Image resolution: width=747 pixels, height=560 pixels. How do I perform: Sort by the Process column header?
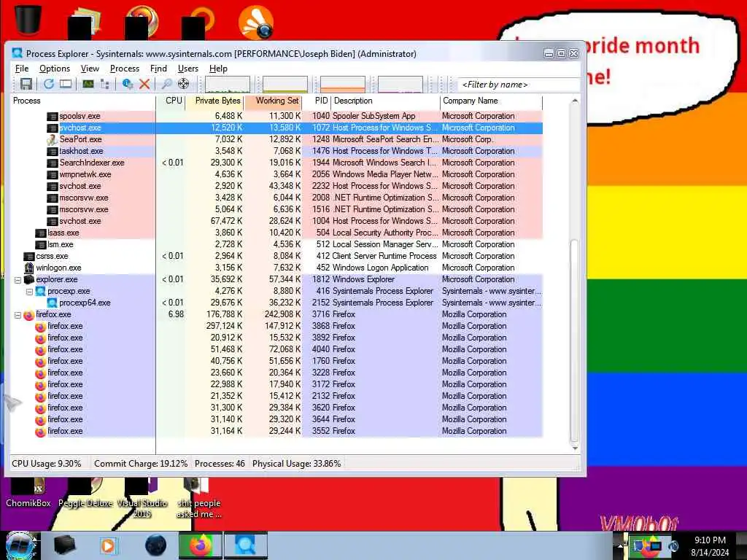[x=83, y=101]
